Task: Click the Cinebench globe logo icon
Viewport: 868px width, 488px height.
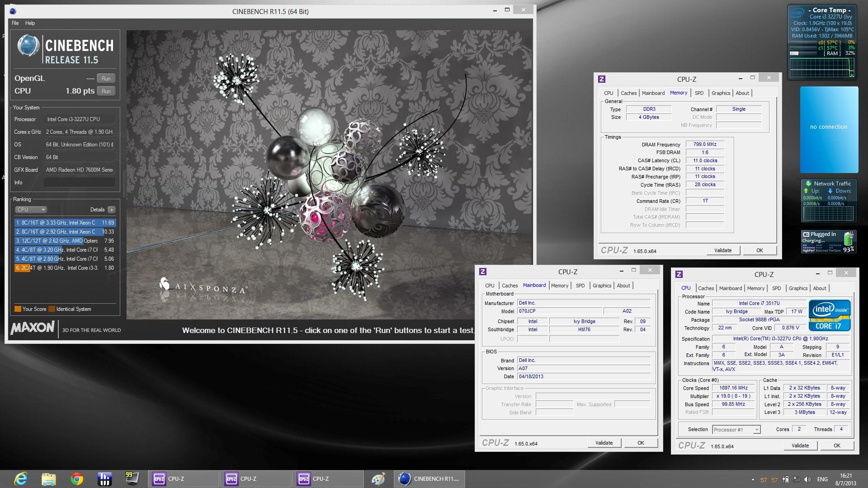Action: click(28, 47)
